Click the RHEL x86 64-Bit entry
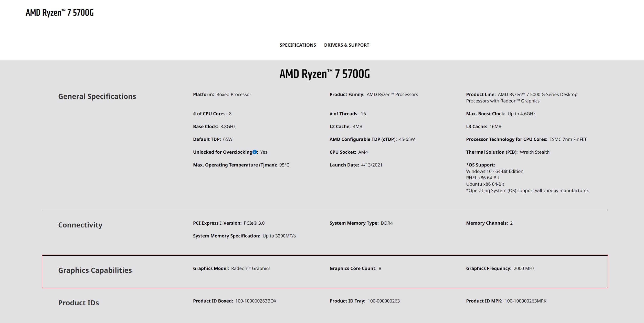 pos(483,178)
